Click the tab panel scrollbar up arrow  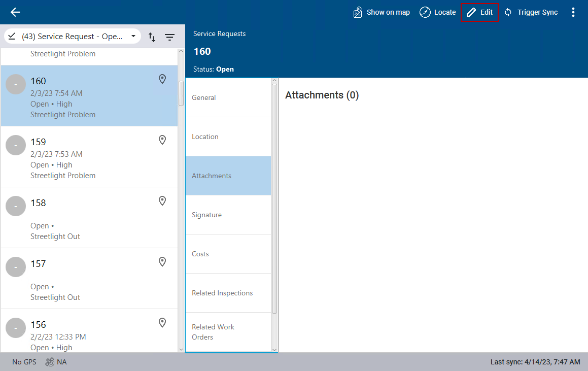pyautogui.click(x=274, y=81)
